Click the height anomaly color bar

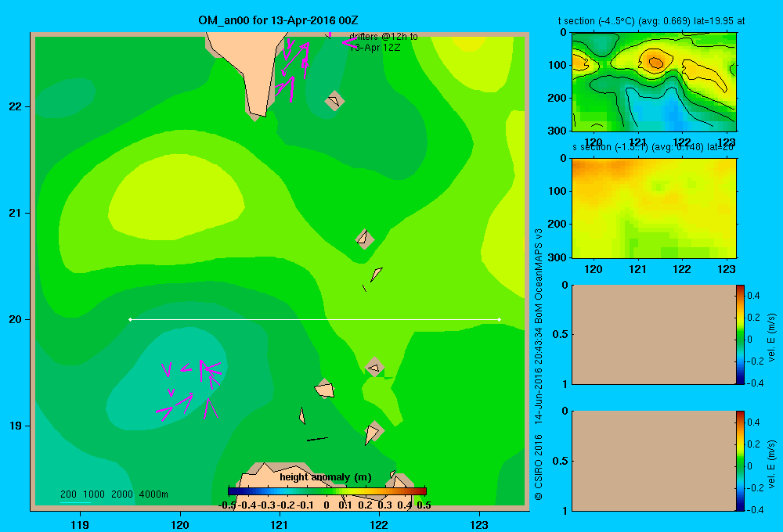(327, 491)
